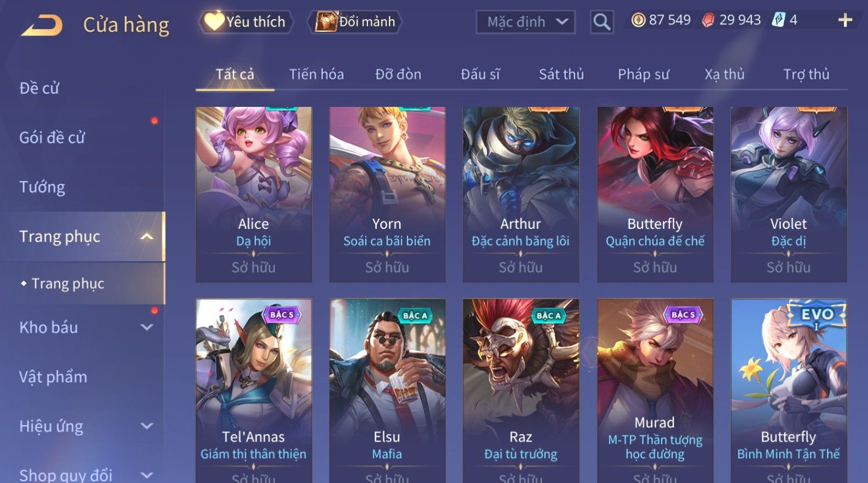
Task: Open Gói đề cử in sidebar
Action: point(52,138)
